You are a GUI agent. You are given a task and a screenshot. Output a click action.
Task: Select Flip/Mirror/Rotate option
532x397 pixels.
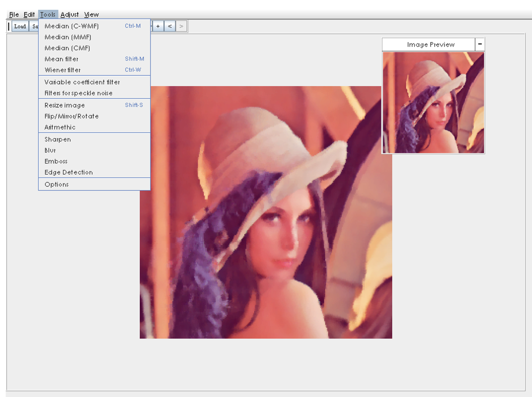(94, 116)
